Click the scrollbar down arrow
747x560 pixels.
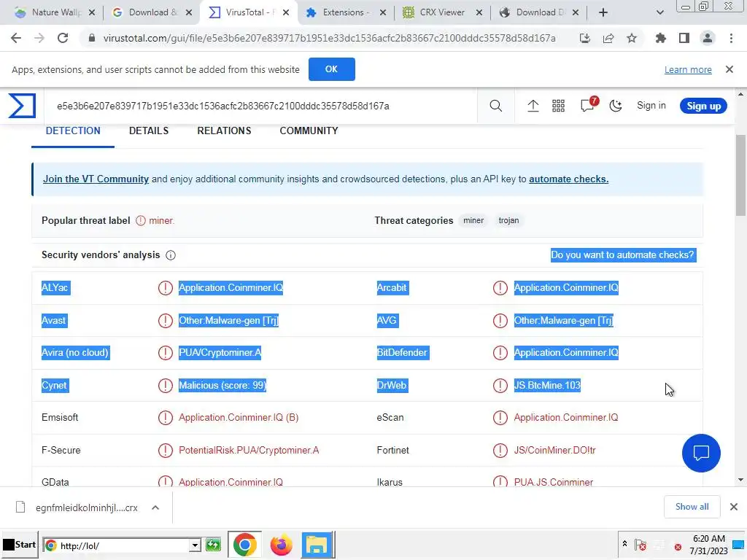[x=740, y=480]
